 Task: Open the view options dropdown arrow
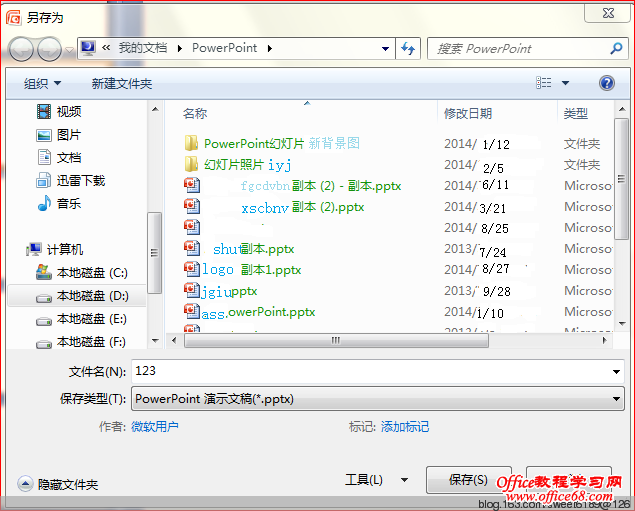(x=565, y=83)
